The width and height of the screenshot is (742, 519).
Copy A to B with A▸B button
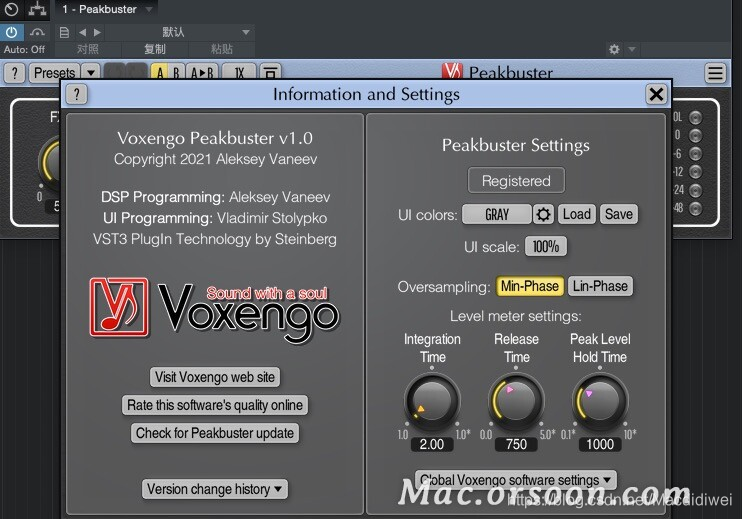[x=202, y=73]
